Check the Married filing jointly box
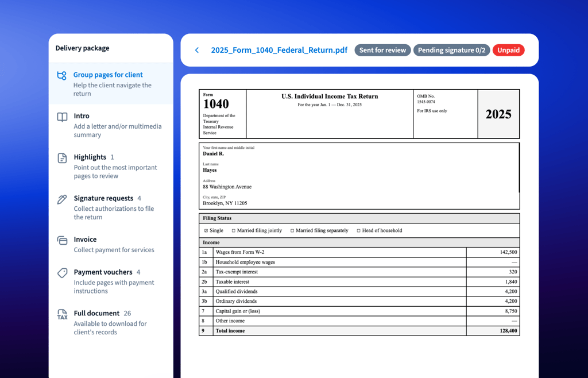The image size is (588, 378). point(233,230)
